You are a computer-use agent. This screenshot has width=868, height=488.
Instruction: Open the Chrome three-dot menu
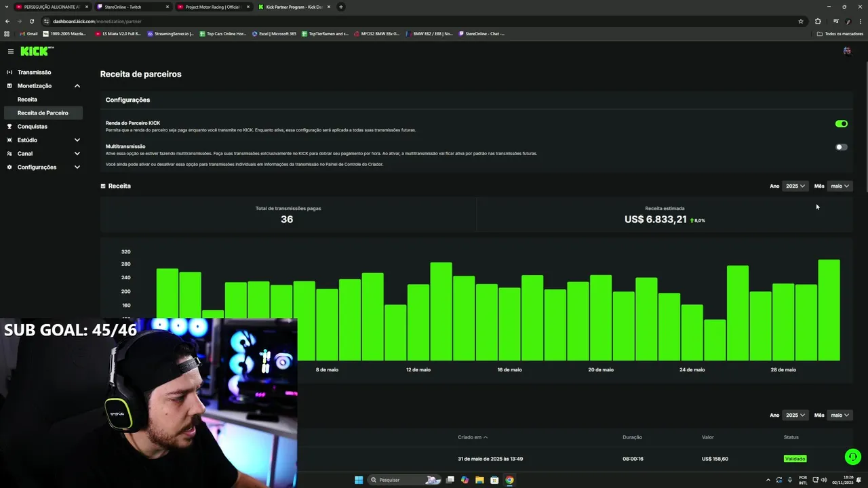pyautogui.click(x=861, y=21)
